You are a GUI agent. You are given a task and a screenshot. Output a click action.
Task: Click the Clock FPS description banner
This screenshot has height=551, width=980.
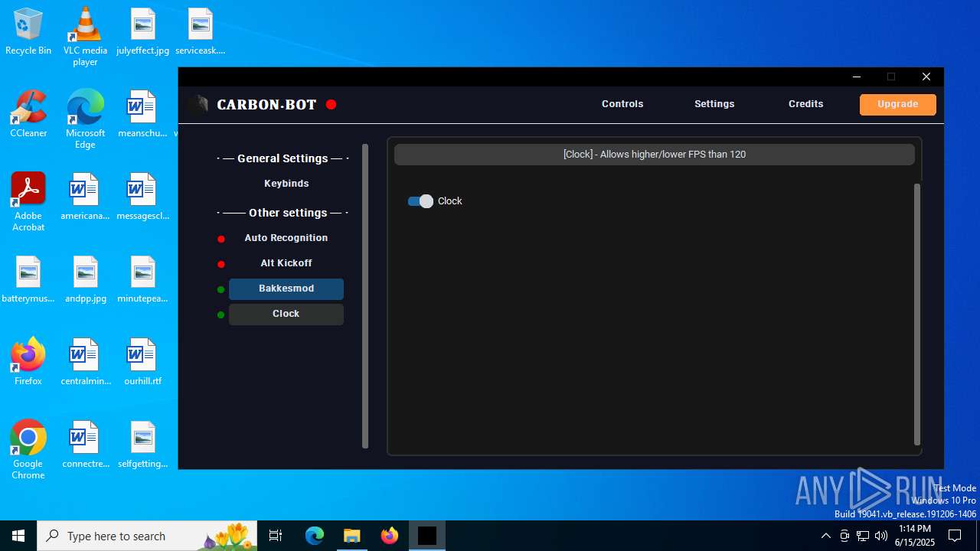click(x=655, y=155)
